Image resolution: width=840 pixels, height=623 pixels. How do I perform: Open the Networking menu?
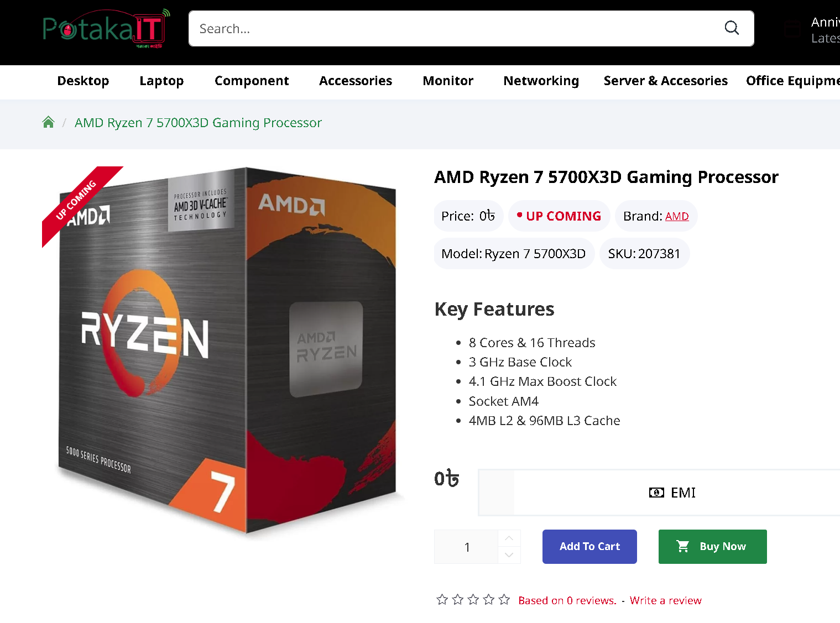541,81
